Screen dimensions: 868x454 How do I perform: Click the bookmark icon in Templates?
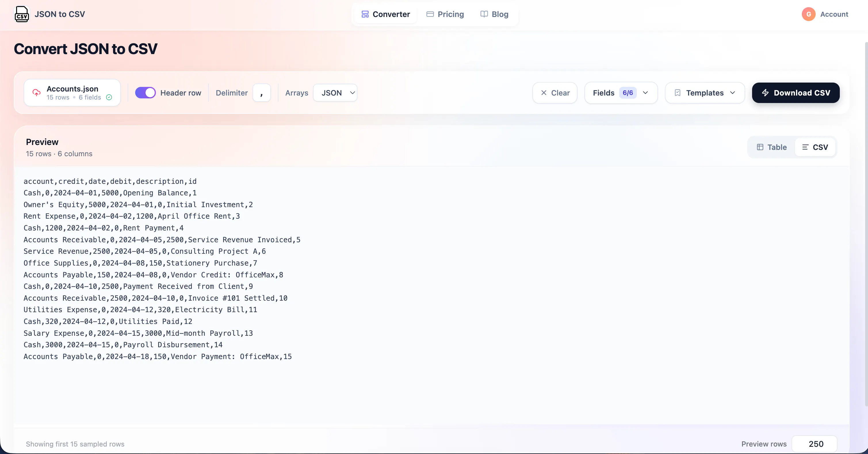(678, 93)
